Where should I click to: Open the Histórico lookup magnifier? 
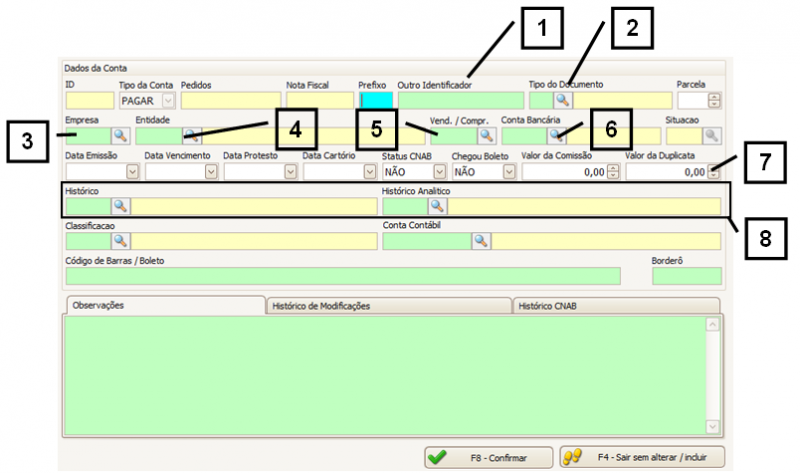pos(120,206)
